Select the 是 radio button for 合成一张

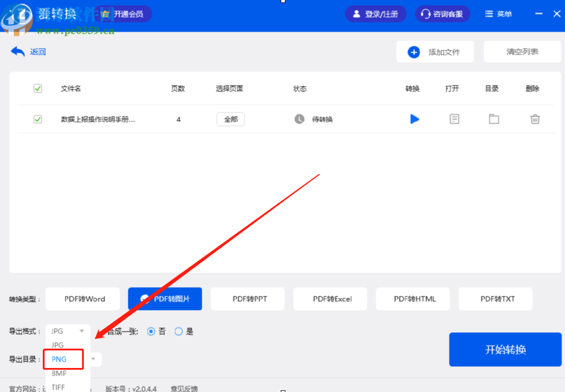point(178,331)
